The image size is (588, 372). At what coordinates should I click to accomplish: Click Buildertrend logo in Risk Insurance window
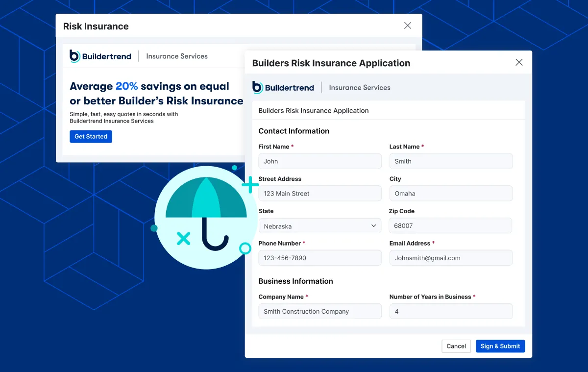pos(100,56)
